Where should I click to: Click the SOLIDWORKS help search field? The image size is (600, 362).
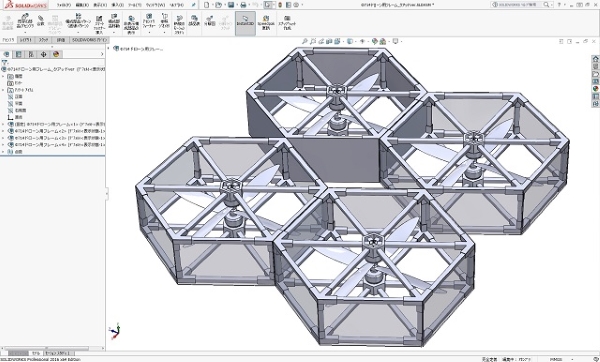click(517, 5)
